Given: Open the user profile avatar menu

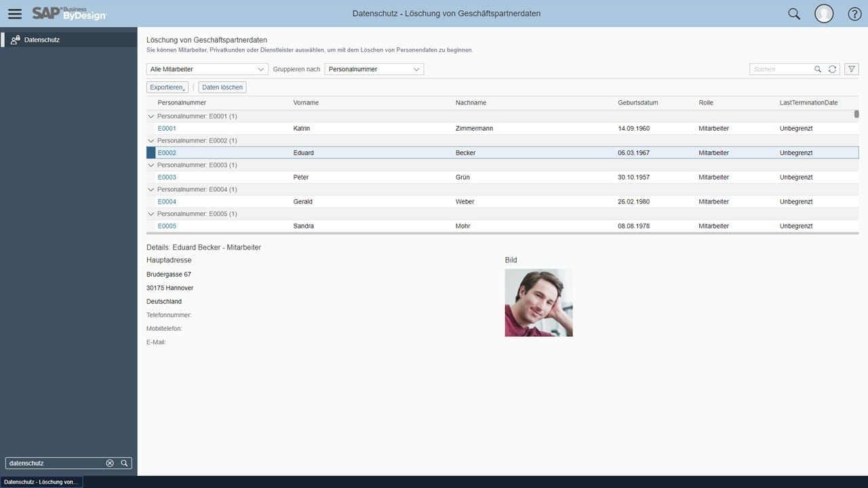Looking at the screenshot, I should tap(824, 14).
